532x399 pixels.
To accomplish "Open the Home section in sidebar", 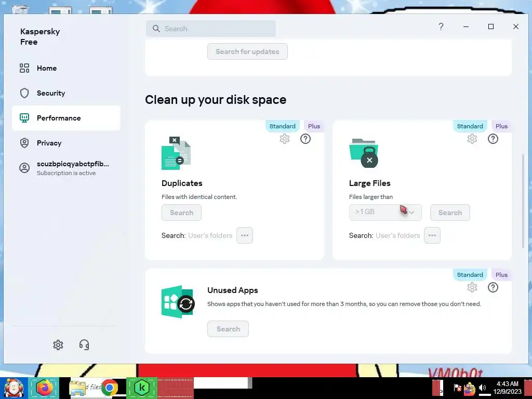I will [x=66, y=68].
